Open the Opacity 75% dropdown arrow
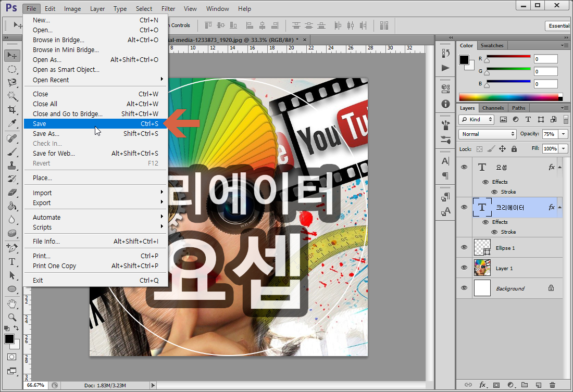573x392 pixels. (x=564, y=134)
